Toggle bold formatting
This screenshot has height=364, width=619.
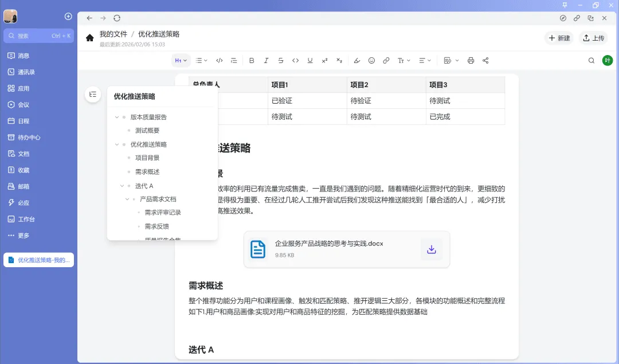(252, 60)
